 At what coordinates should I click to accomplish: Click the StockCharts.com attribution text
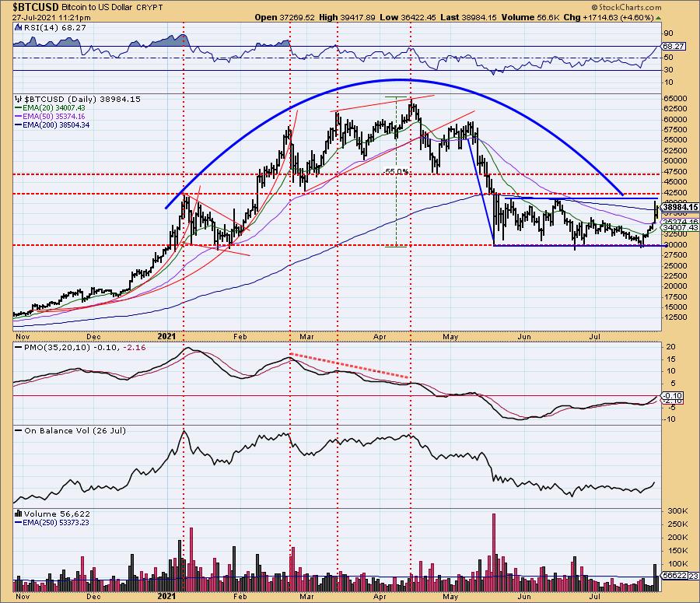[626, 7]
